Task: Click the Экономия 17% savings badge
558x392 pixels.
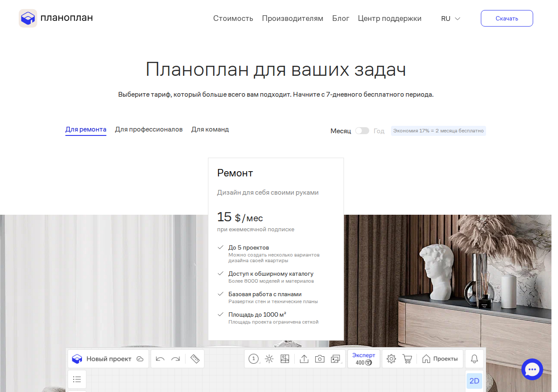Action: point(439,131)
